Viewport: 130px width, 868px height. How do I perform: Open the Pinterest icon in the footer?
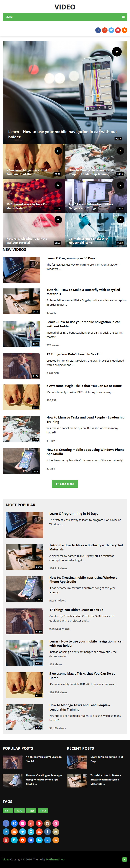[39, 823]
